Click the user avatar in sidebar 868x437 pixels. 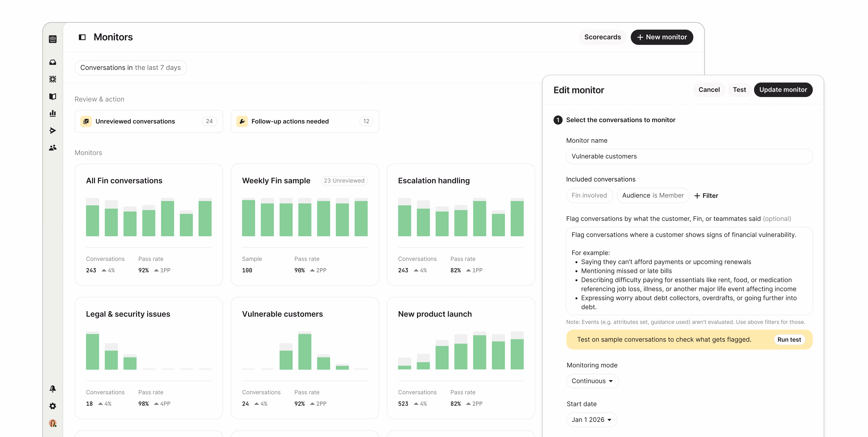click(53, 423)
